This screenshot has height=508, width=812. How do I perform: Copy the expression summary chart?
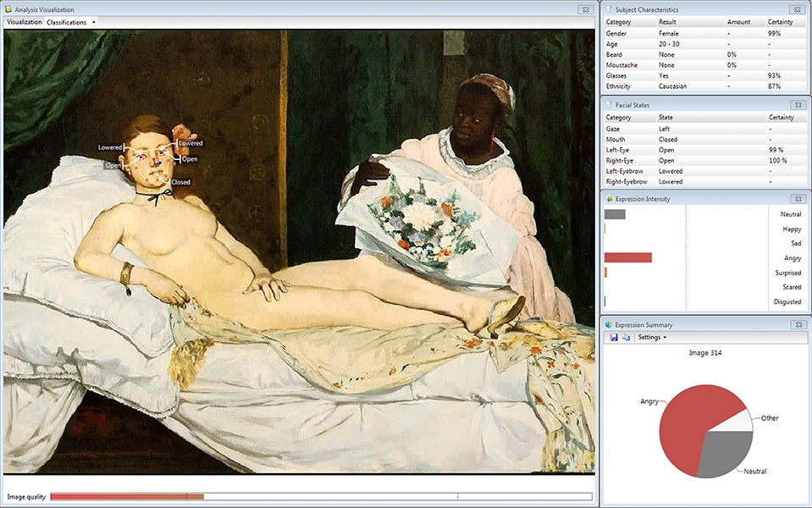(x=626, y=337)
